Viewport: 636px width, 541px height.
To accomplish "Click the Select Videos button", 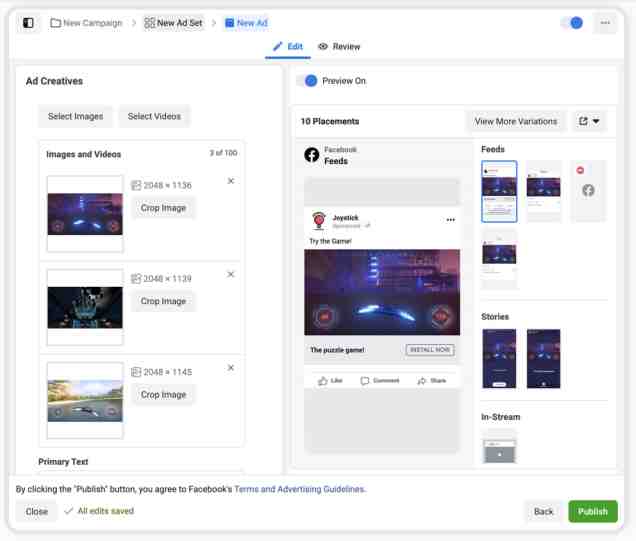I will coord(154,116).
